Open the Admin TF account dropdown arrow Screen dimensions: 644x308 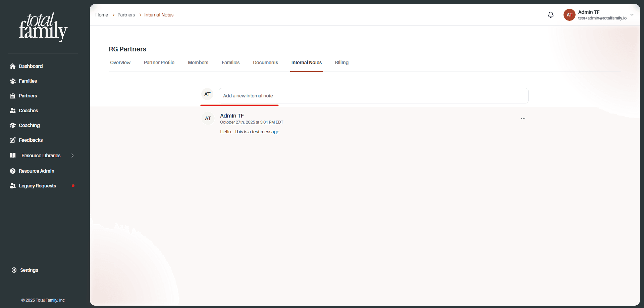[632, 15]
